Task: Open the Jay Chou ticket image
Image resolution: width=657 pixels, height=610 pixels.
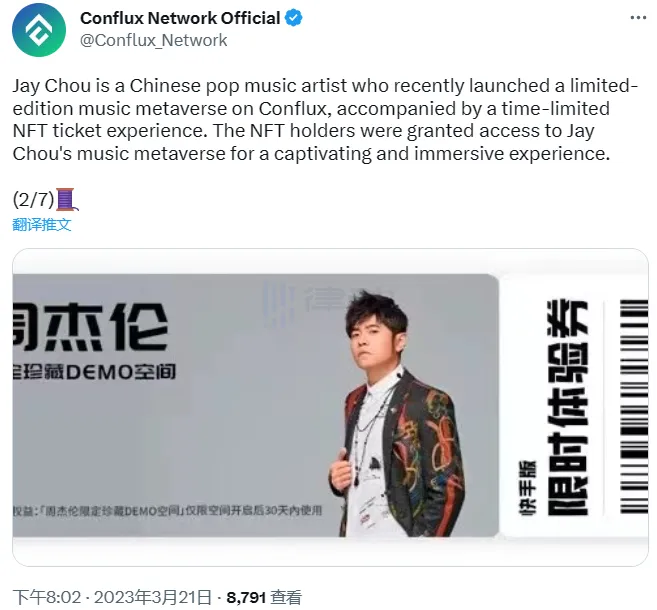Action: click(x=330, y=407)
